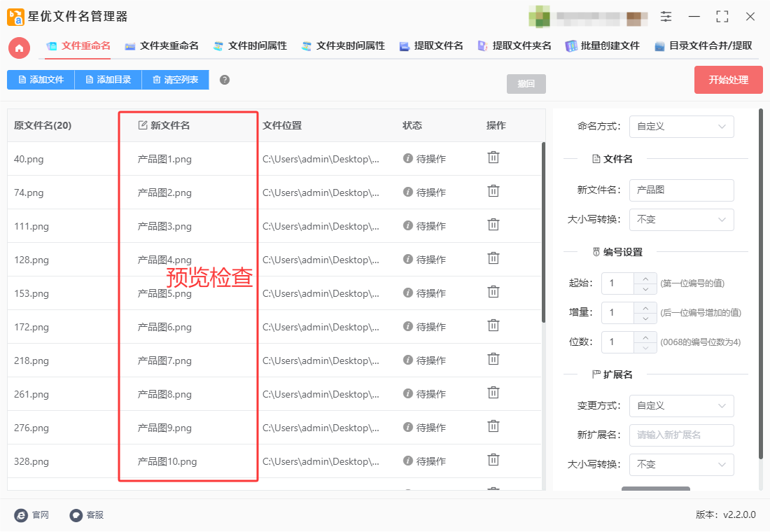Image resolution: width=770 pixels, height=532 pixels.
Task: Delete the 128.png row via trash icon
Action: [493, 258]
